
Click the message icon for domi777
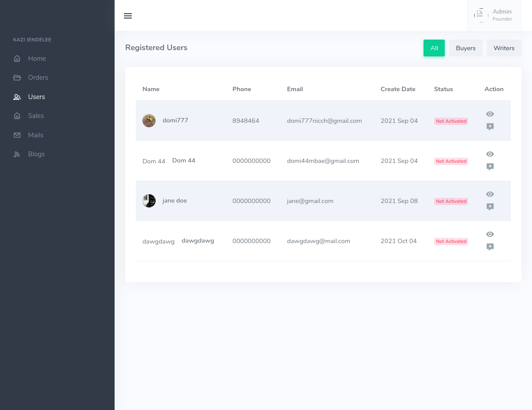point(490,127)
